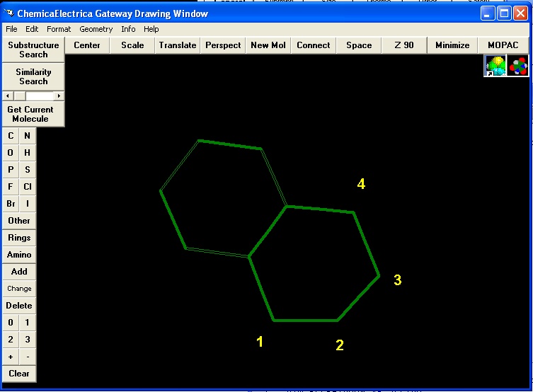The height and width of the screenshot is (392, 533).
Task: Launch MOPAC from the toolbar
Action: click(503, 45)
